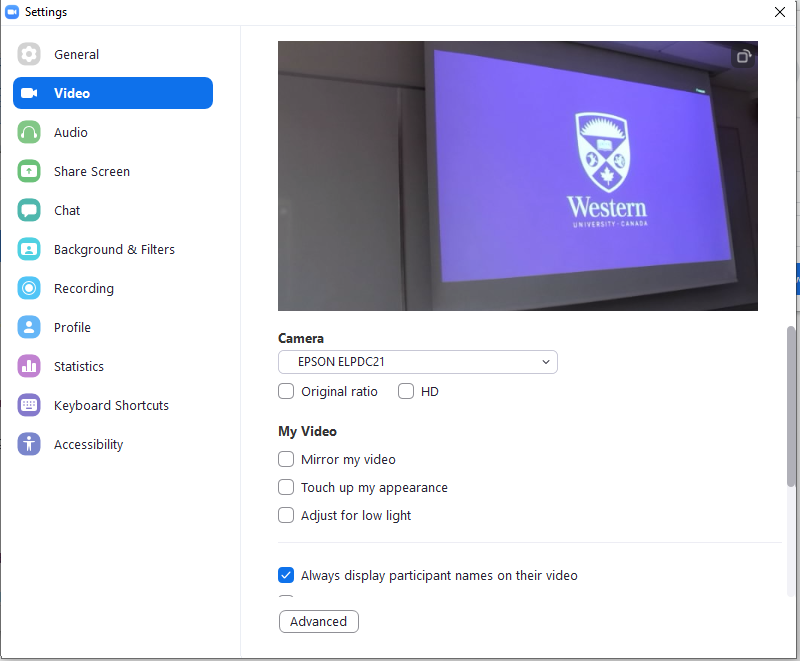View the Statistics section
Image resolution: width=800 pixels, height=661 pixels.
click(113, 366)
